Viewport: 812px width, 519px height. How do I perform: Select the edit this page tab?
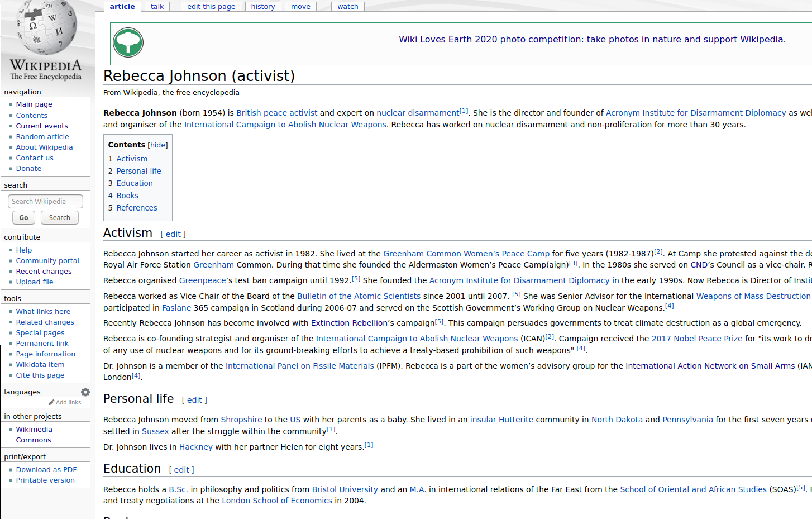pyautogui.click(x=211, y=7)
